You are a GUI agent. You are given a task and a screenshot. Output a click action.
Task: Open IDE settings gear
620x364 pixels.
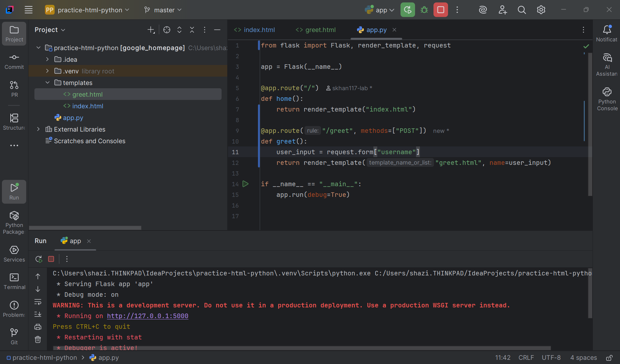tap(541, 10)
